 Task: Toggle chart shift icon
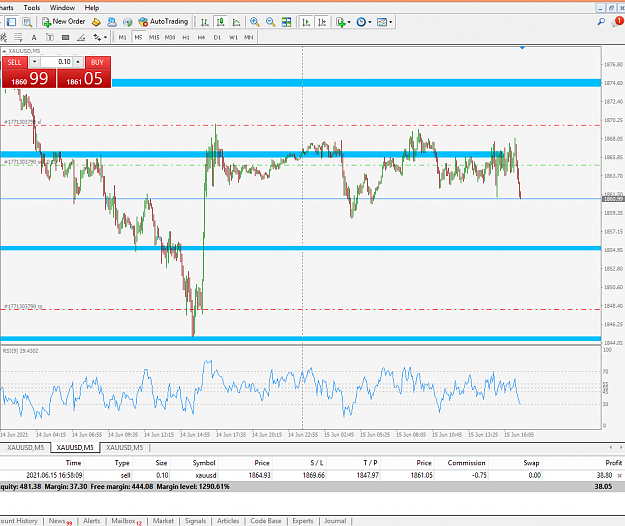click(x=322, y=22)
